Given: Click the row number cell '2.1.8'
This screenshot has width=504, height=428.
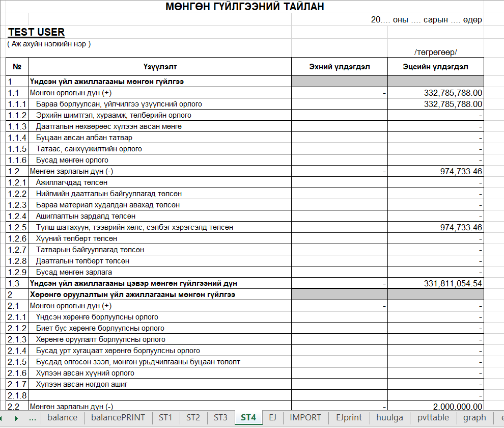Looking at the screenshot, I should [17, 395].
